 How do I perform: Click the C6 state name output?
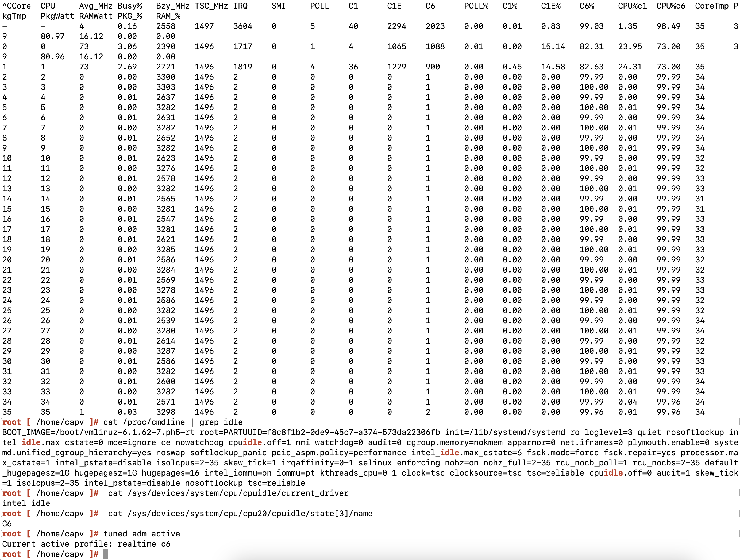tap(7, 524)
